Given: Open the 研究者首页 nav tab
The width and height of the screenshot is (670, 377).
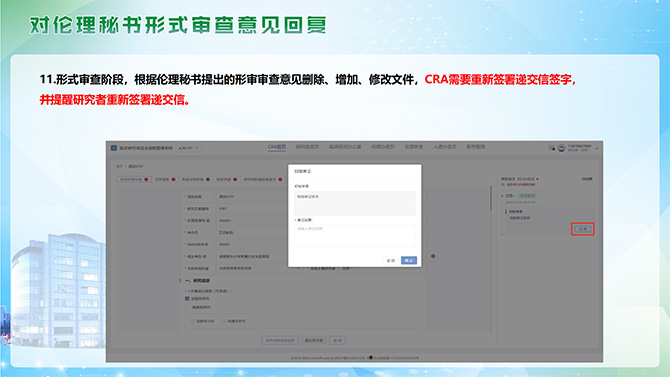Looking at the screenshot, I should point(307,147).
